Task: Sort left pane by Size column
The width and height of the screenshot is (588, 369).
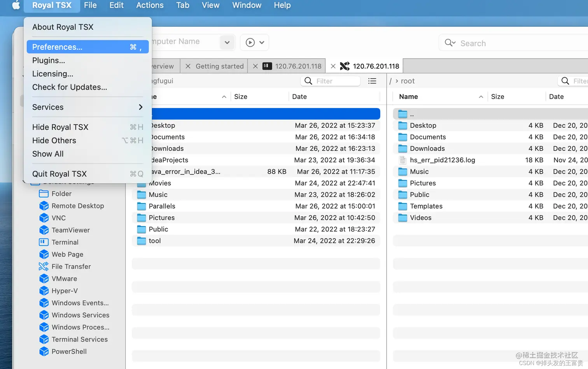Action: click(260, 97)
